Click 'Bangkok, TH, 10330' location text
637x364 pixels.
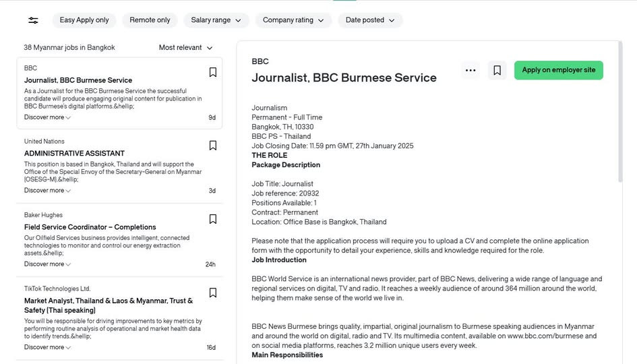[x=282, y=127]
